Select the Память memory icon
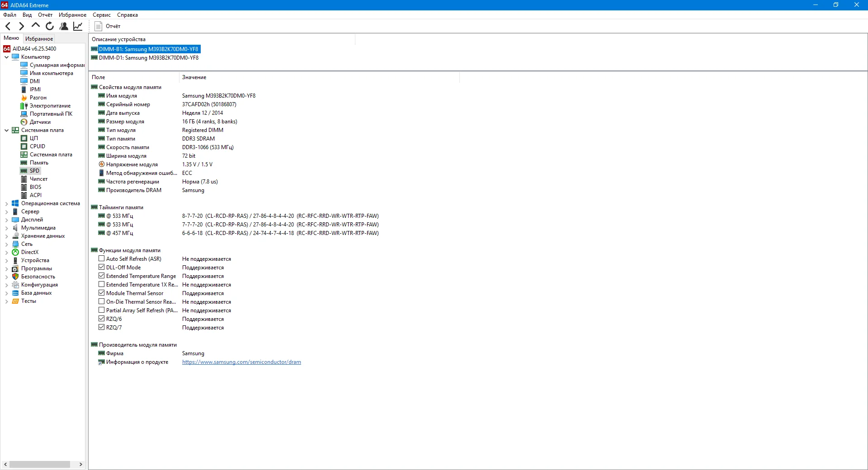 (24, 163)
